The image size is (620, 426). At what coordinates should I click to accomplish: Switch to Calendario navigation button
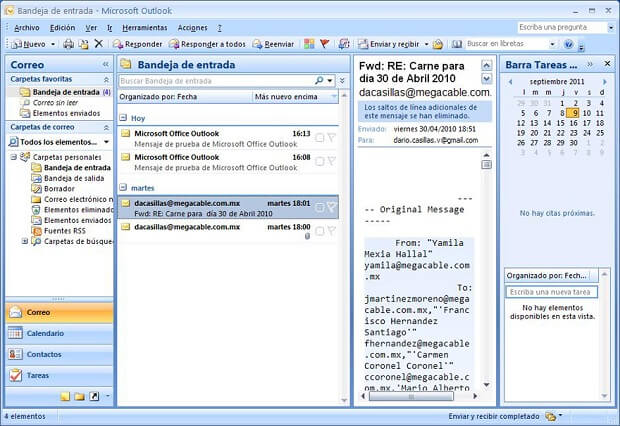coord(59,333)
